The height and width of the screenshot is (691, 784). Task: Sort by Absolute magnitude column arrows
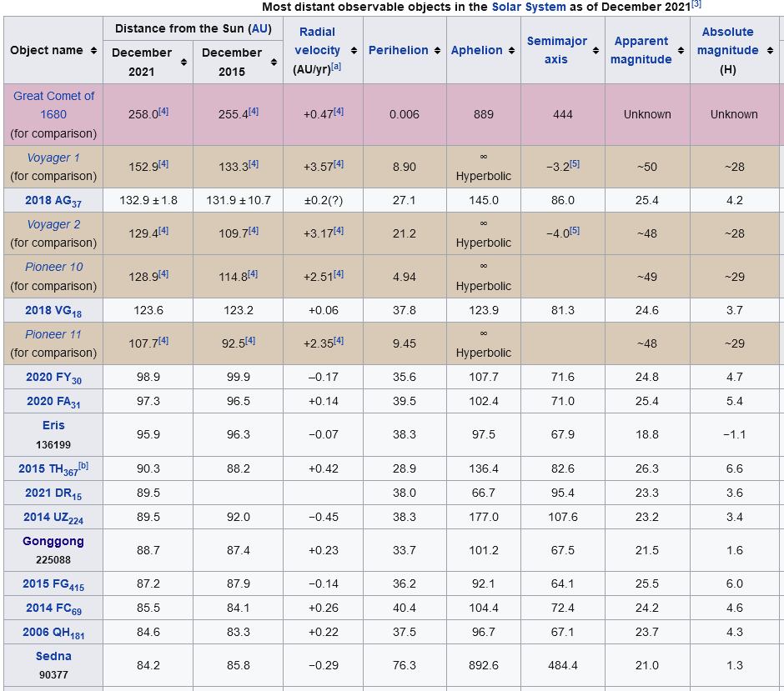[770, 51]
